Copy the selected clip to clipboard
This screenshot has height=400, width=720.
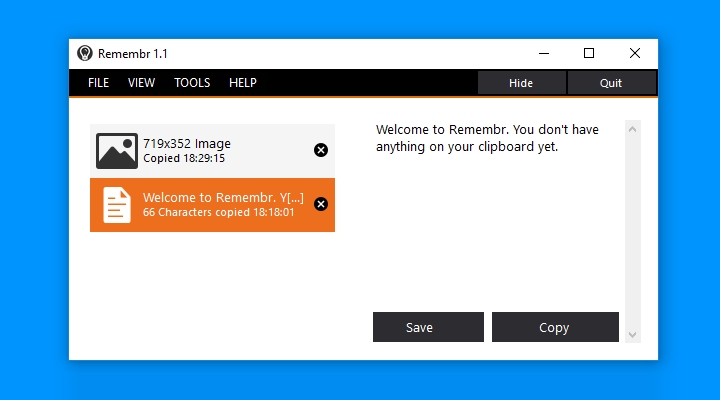pos(555,327)
